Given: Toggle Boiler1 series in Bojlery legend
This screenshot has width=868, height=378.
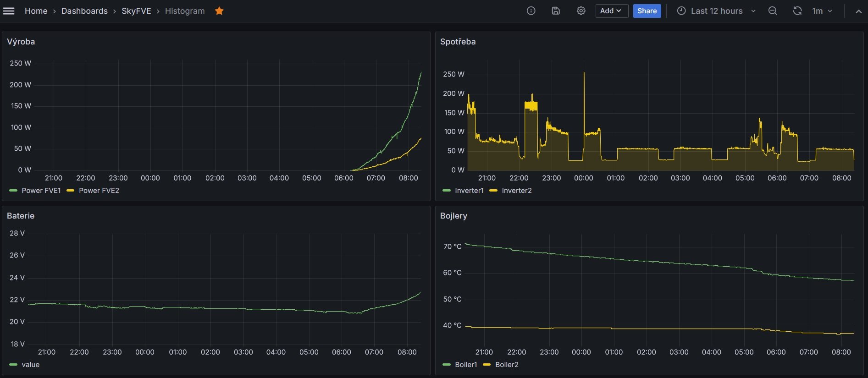Looking at the screenshot, I should coord(466,365).
